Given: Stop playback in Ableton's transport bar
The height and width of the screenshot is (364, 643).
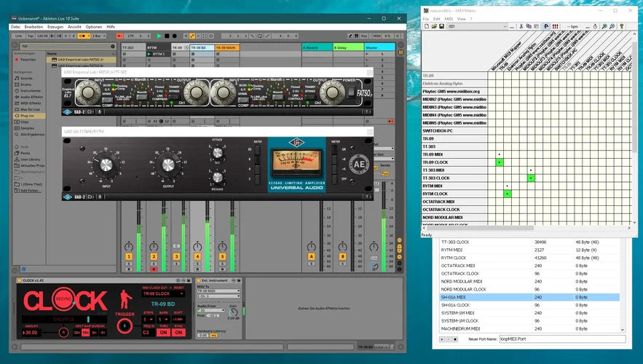Looking at the screenshot, I should click(167, 36).
